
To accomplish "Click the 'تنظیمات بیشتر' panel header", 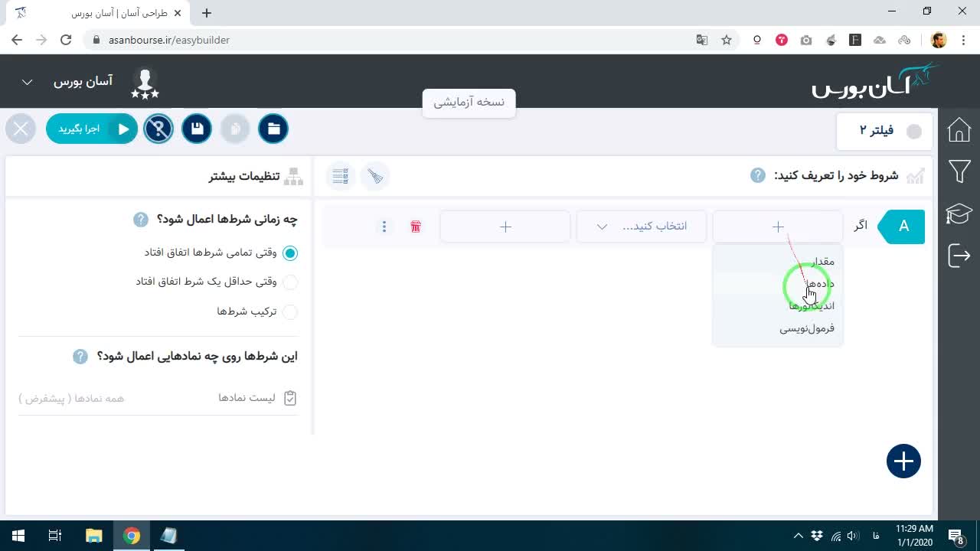I will [244, 177].
